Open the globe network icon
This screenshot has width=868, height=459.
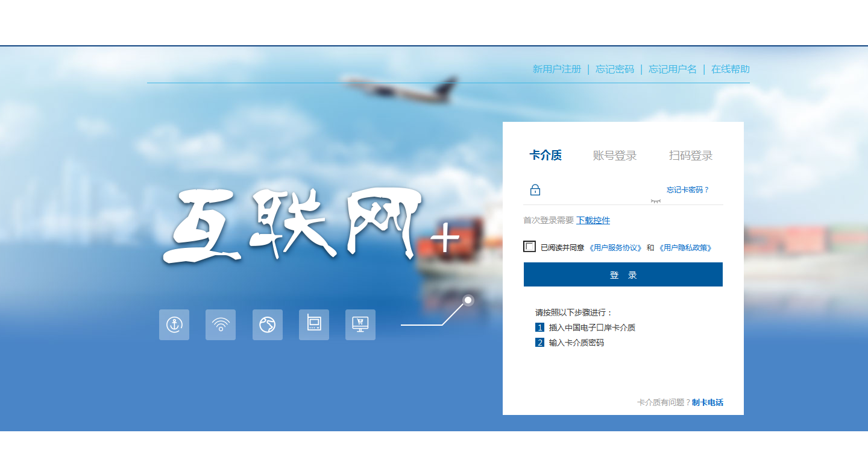point(267,324)
